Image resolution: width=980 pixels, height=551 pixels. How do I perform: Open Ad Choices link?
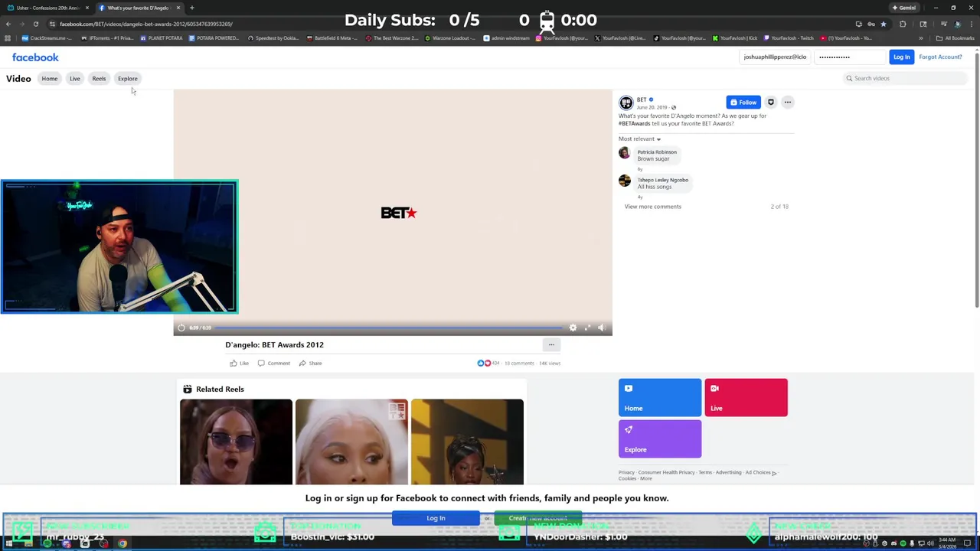(x=761, y=473)
